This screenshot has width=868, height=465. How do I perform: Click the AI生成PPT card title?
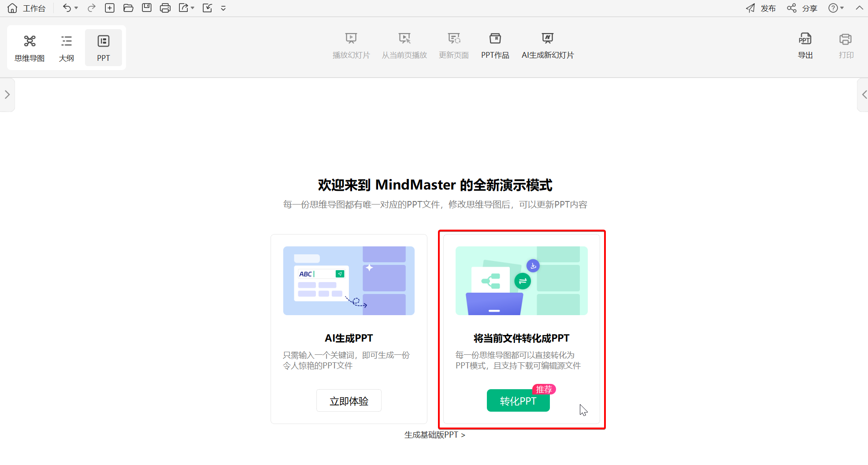click(349, 338)
